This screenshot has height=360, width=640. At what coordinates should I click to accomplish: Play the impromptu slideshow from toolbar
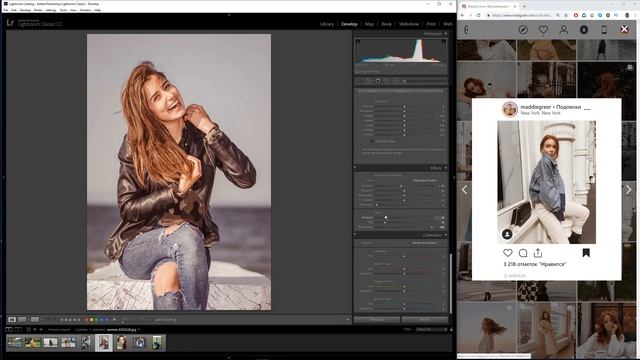(x=114, y=319)
